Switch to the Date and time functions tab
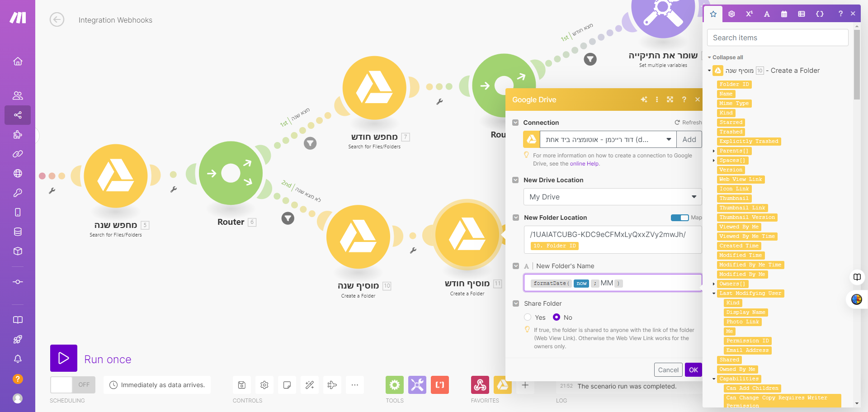Image resolution: width=868 pixels, height=412 pixels. tap(784, 14)
